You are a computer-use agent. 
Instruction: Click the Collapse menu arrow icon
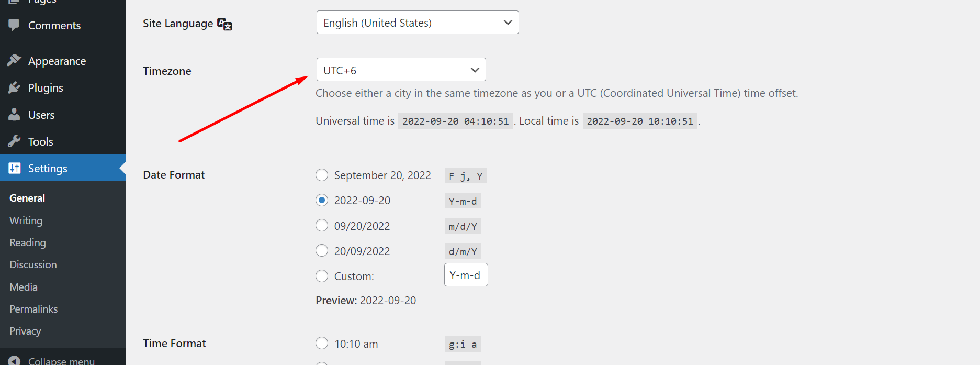(x=14, y=360)
